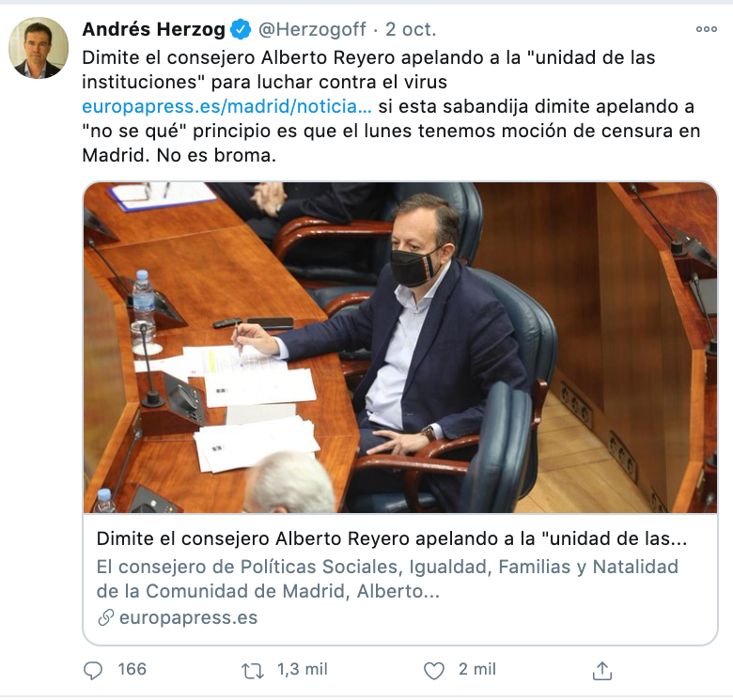Click the chain link icon beside europapress.es
Screen dimensions: 733x700
coord(105,617)
